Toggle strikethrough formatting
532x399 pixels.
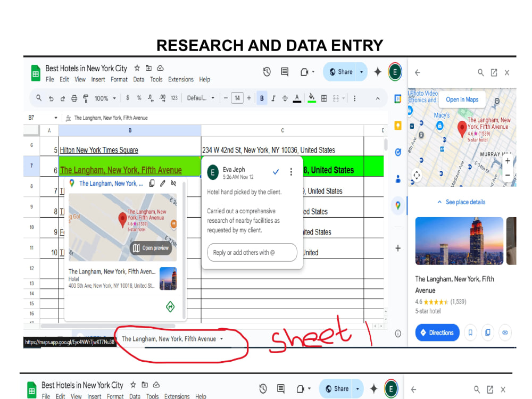coord(285,98)
